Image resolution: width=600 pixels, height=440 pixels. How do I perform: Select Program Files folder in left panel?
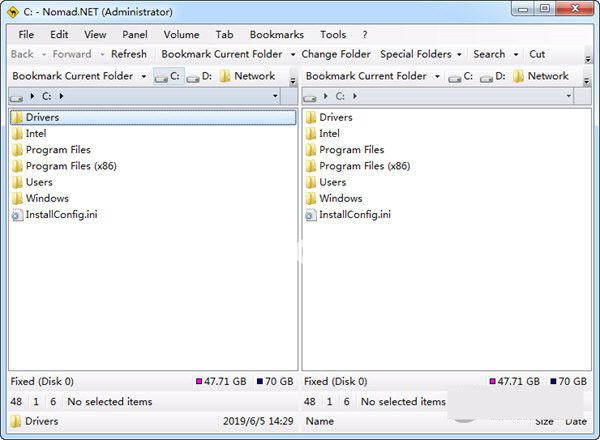51,150
